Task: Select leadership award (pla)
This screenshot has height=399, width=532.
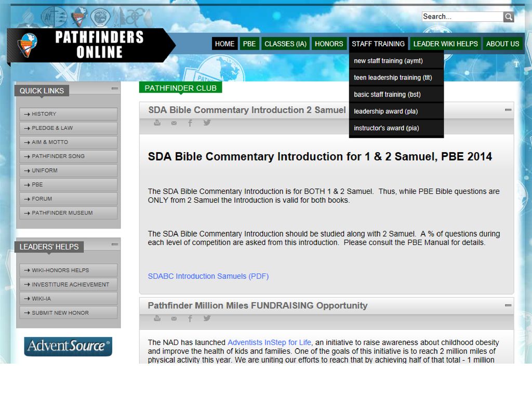Action: click(396, 111)
